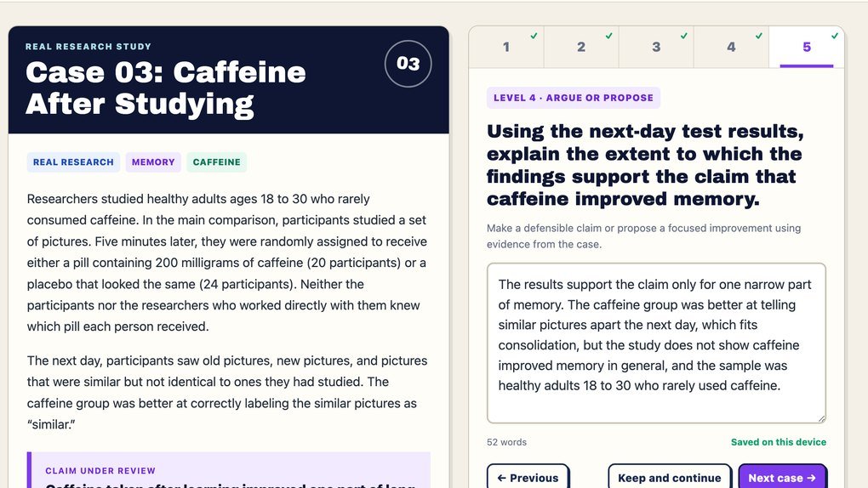Click the Saved on this device status

pos(779,442)
